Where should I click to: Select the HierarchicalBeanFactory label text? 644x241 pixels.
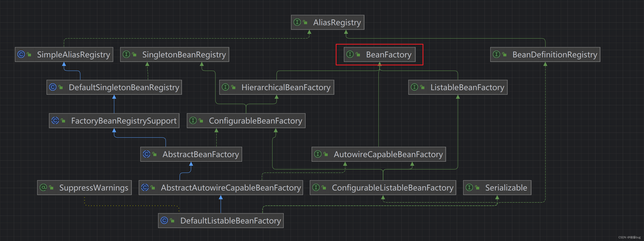(x=286, y=87)
